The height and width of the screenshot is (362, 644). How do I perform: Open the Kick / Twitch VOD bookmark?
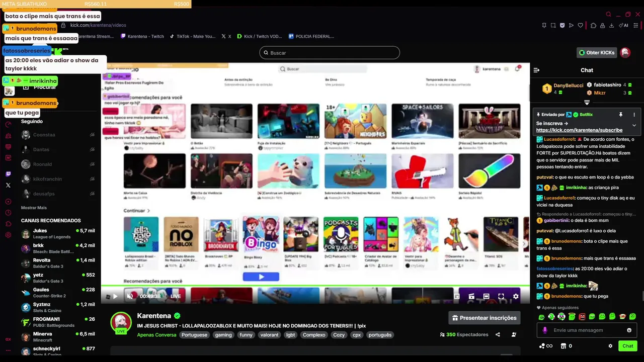pyautogui.click(x=259, y=36)
